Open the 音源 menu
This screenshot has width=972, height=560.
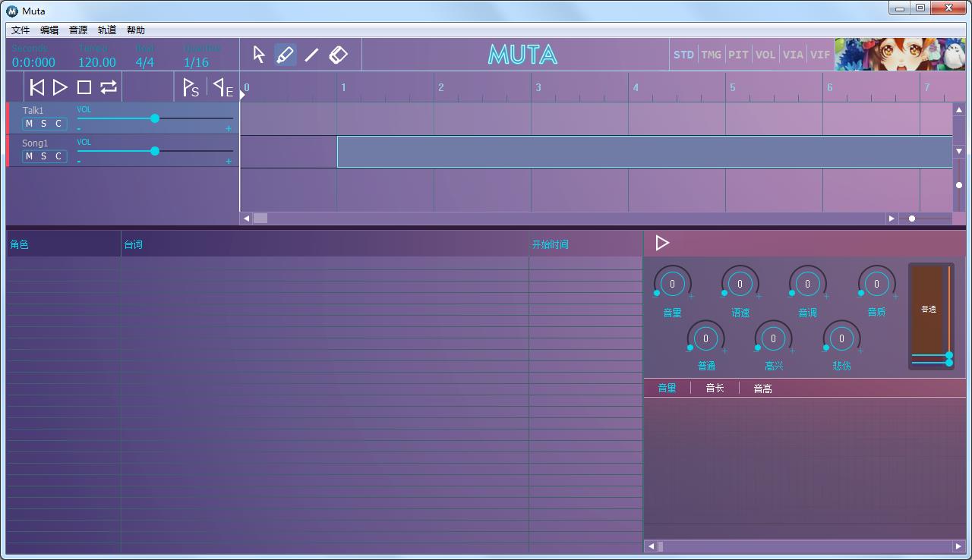pos(78,30)
